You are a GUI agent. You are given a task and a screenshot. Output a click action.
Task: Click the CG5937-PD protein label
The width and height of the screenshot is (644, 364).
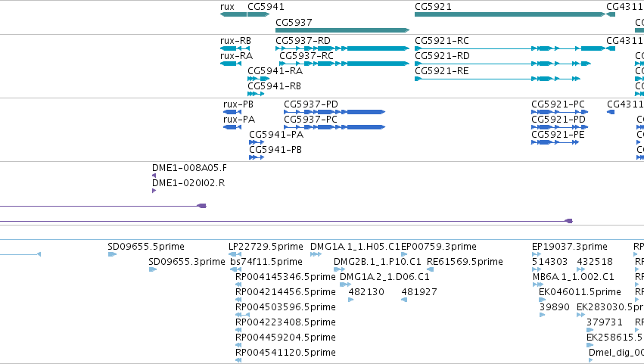tap(311, 104)
